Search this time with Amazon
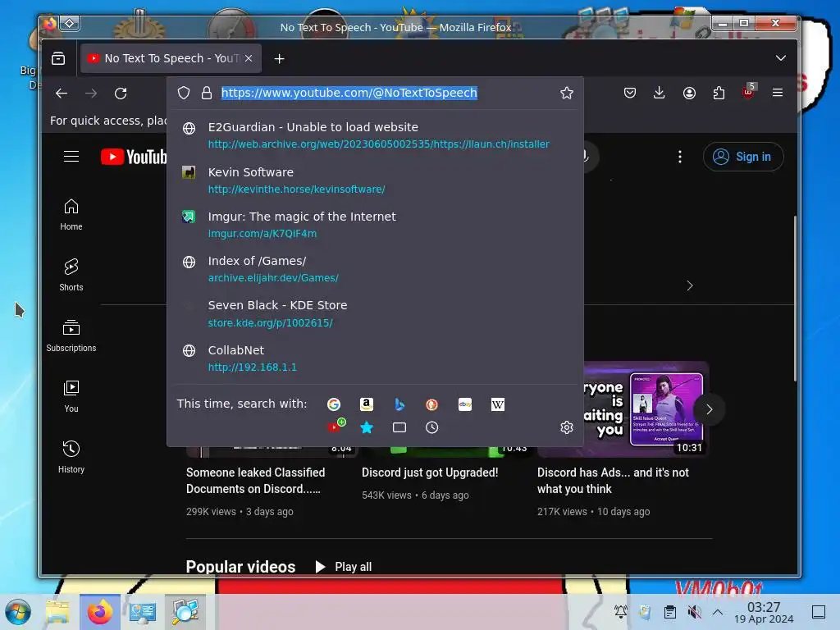The width and height of the screenshot is (840, 630). coord(367,404)
